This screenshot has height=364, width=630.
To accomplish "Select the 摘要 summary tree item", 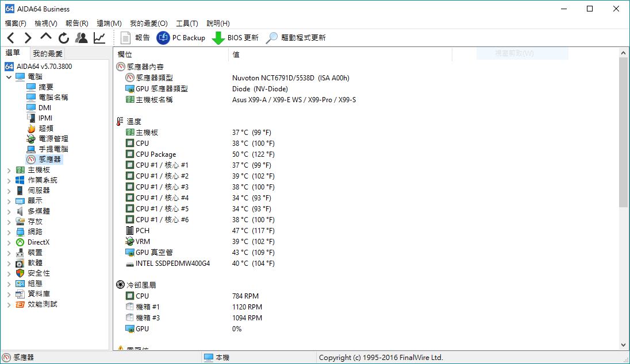I will (x=40, y=87).
